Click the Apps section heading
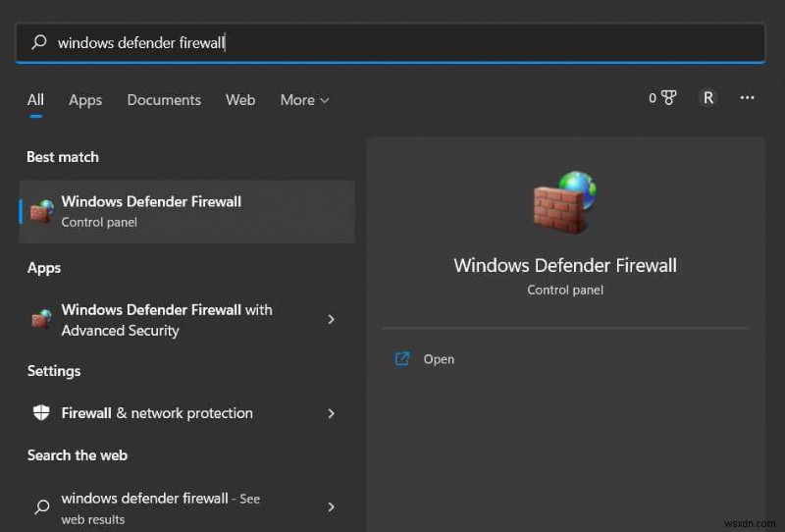This screenshot has height=532, width=785. (44, 268)
